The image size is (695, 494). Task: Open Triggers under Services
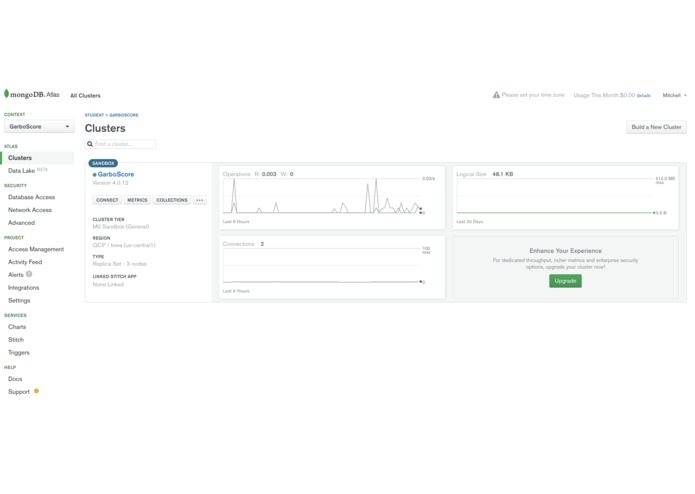[19, 353]
